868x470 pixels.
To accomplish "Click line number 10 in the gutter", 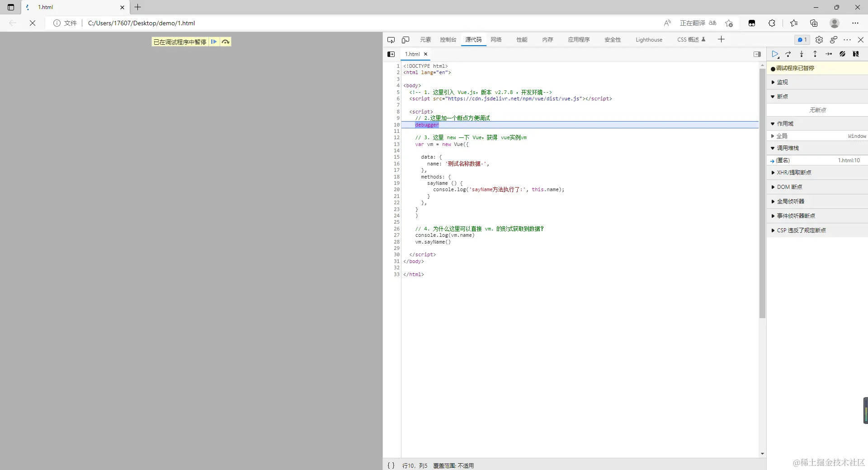I will coord(396,125).
